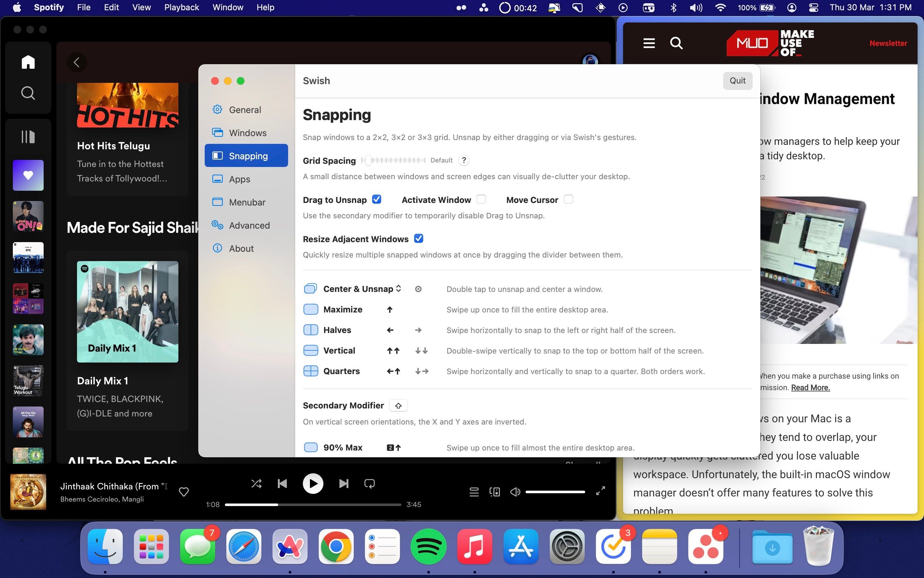Mute Spotify volume speaker icon
This screenshot has width=924, height=578.
tap(515, 492)
